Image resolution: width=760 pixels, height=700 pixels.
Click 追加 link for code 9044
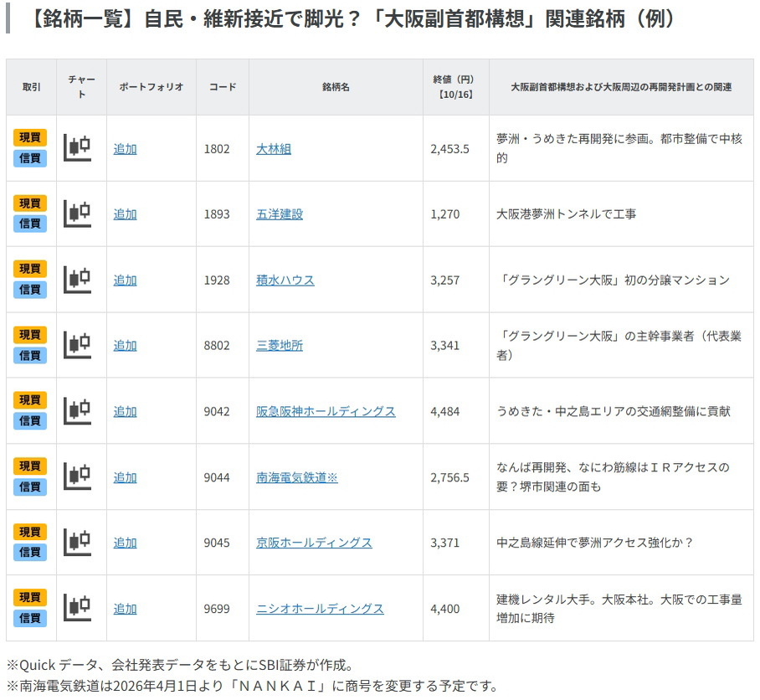click(125, 477)
